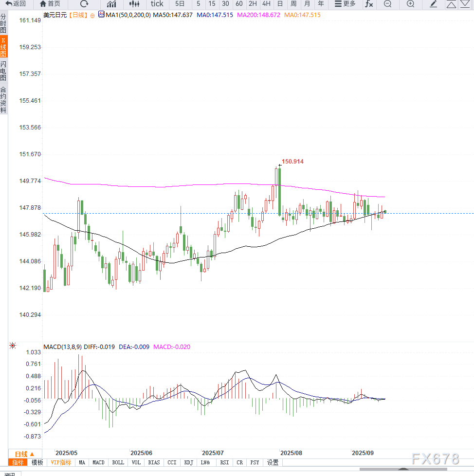
Task: Open the 更多 dropdown menu
Action: tap(346, 4)
